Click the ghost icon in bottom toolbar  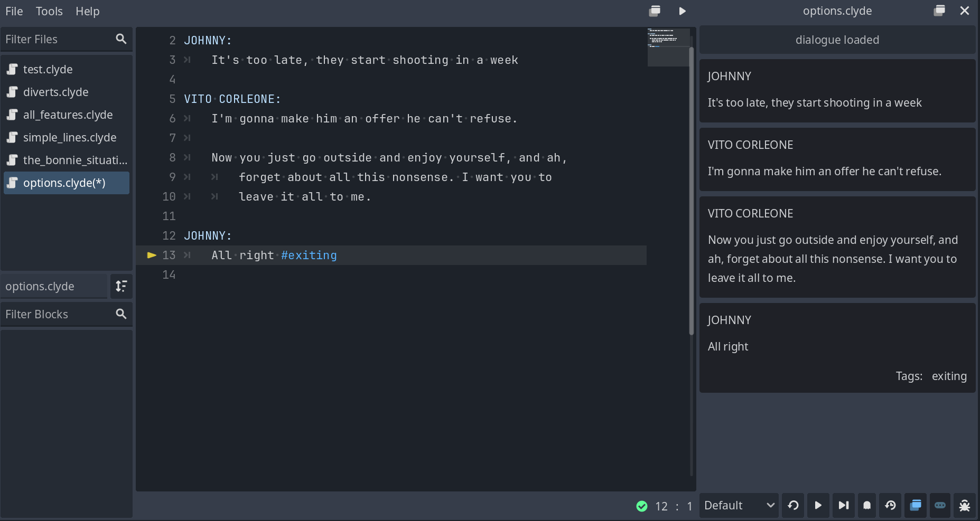[867, 506]
